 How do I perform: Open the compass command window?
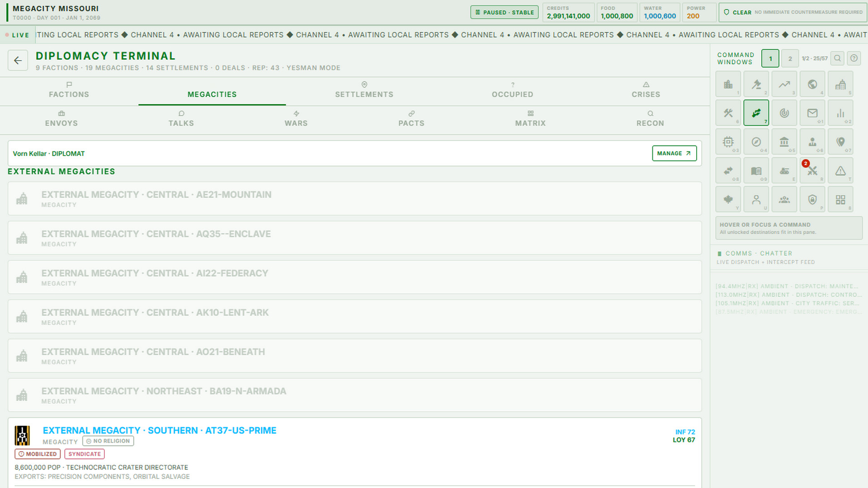(x=756, y=142)
